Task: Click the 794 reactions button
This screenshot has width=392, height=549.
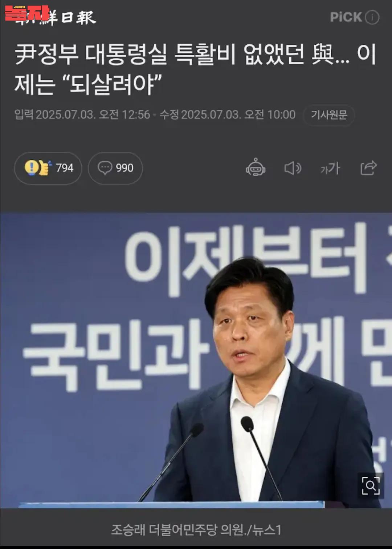Action: click(48, 168)
